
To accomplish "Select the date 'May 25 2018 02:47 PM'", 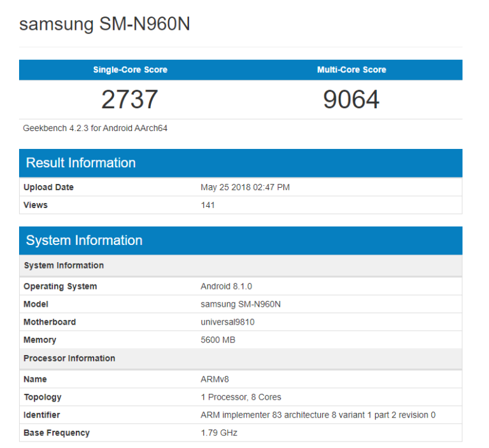I will (245, 187).
